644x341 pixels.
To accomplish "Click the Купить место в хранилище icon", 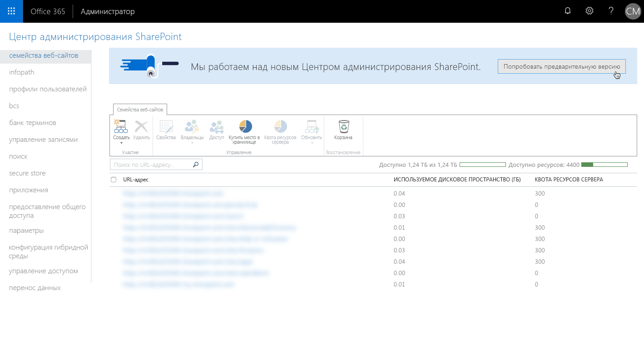I will pyautogui.click(x=245, y=127).
